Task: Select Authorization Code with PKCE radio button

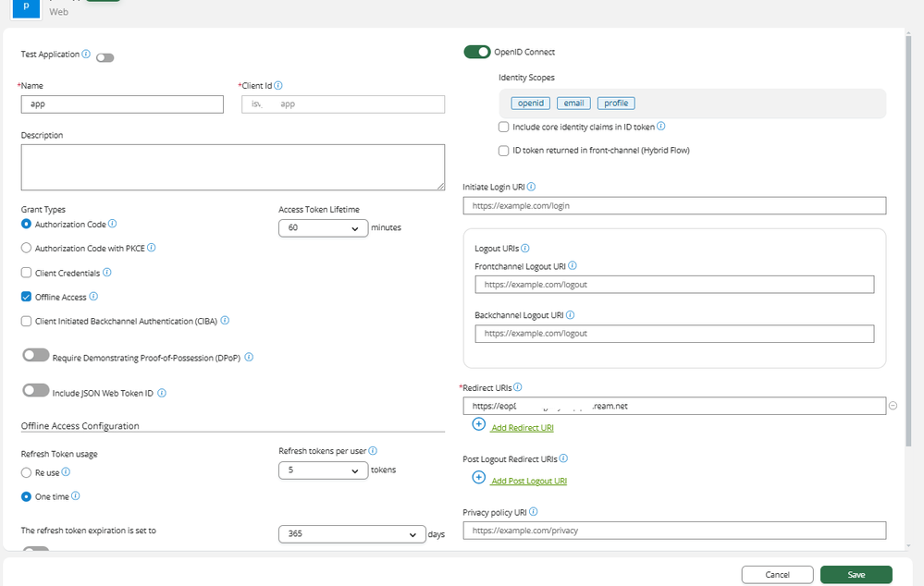Action: pos(26,248)
